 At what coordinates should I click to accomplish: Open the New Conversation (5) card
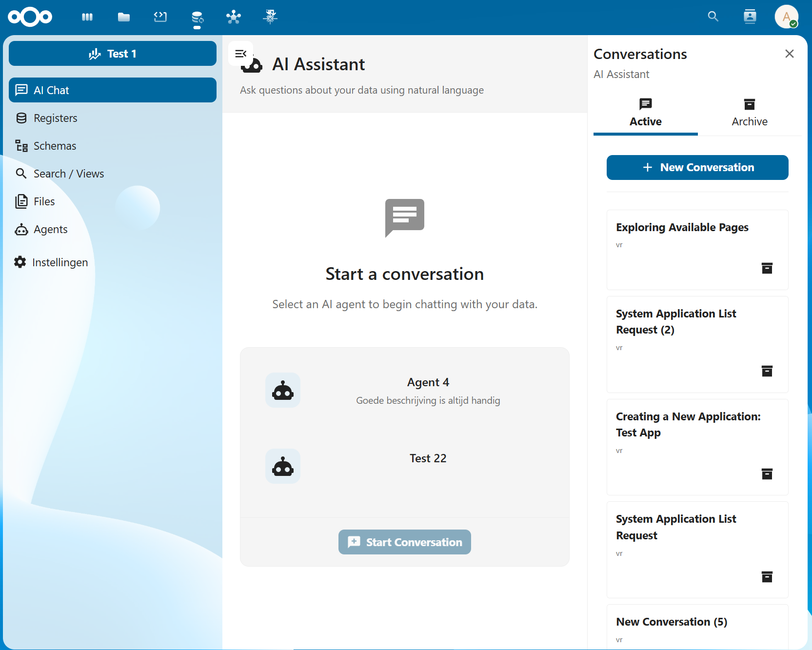click(x=697, y=627)
